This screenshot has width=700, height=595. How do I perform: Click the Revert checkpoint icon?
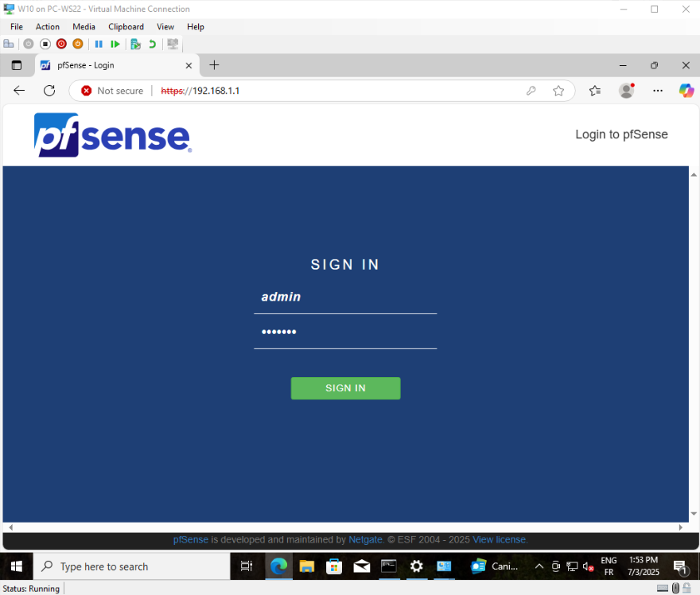pyautogui.click(x=152, y=45)
